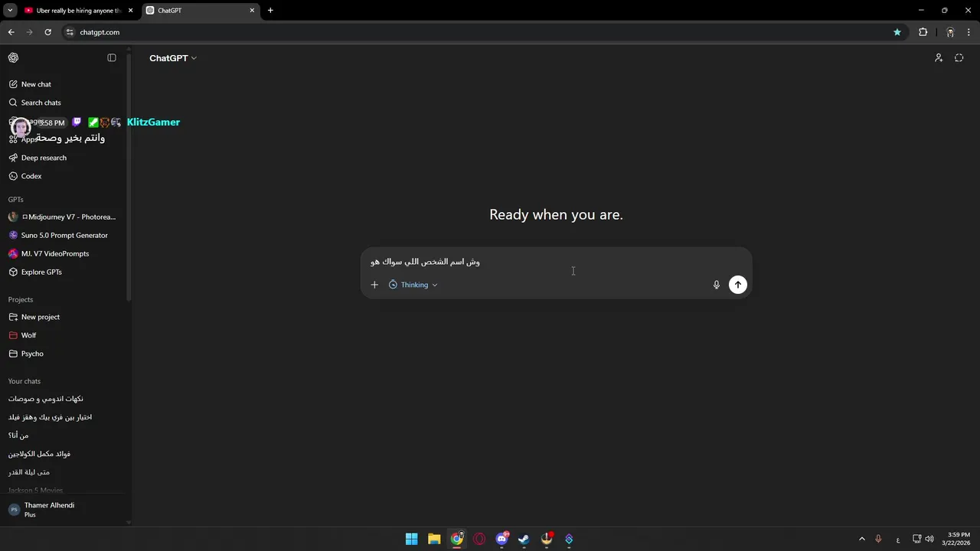Open a new browser tab
This screenshot has height=551, width=980.
pyautogui.click(x=270, y=11)
